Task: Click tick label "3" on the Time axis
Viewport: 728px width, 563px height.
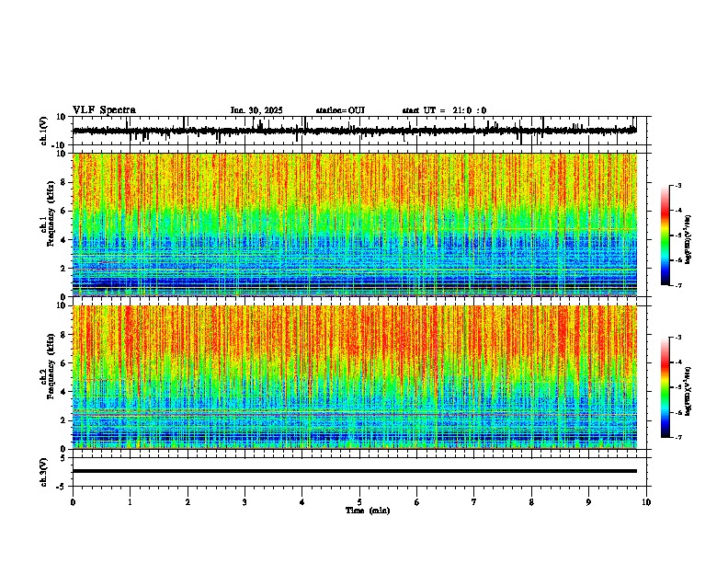Action: 245,502
